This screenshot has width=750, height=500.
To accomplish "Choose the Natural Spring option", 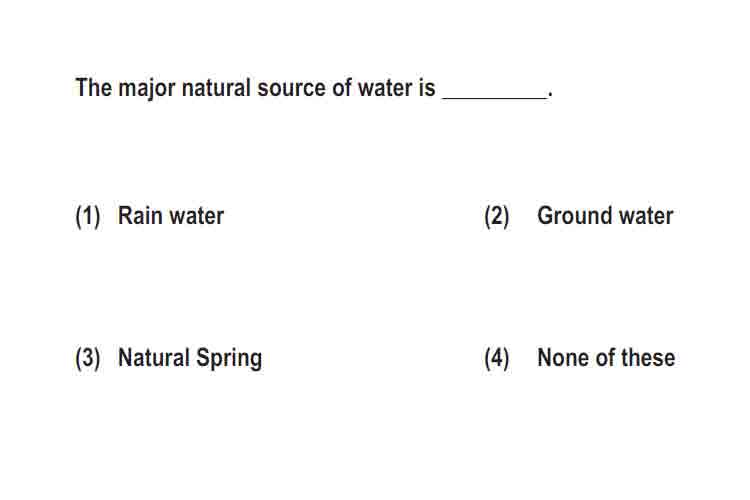I will [190, 359].
